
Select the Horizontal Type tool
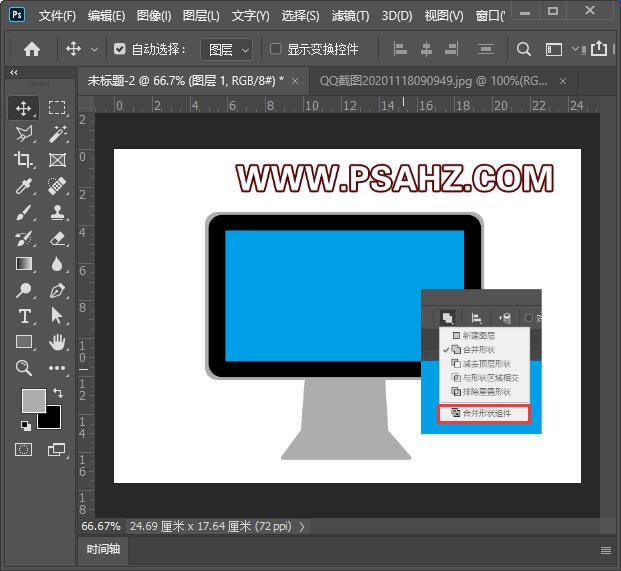click(x=25, y=316)
